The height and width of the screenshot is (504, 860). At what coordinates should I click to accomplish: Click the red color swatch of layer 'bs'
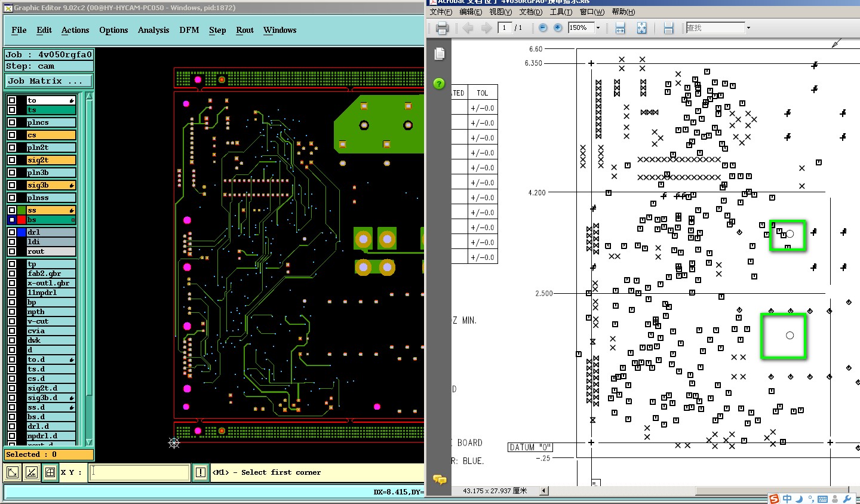tap(21, 220)
